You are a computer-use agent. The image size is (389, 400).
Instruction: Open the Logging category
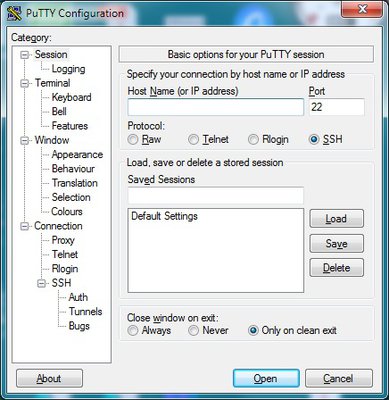[x=68, y=69]
